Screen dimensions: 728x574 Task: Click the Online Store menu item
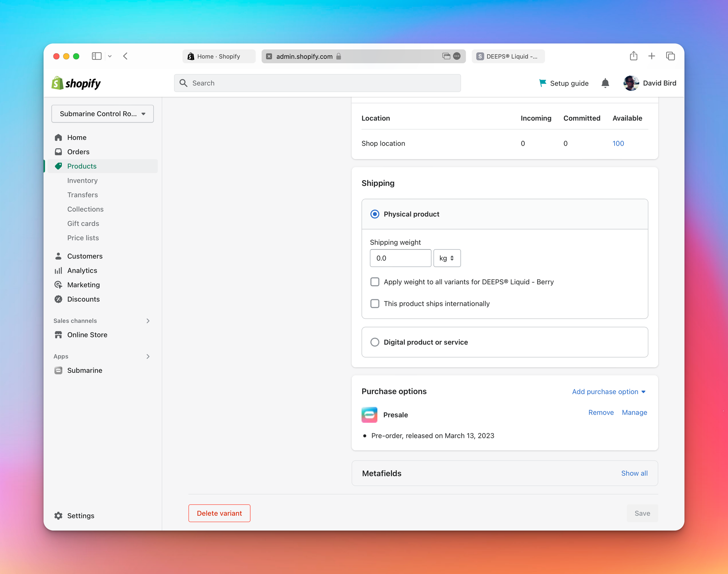87,334
